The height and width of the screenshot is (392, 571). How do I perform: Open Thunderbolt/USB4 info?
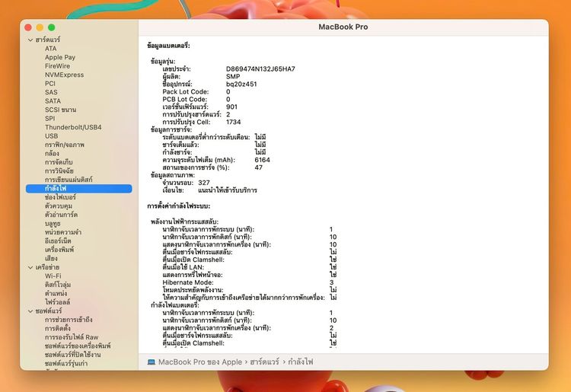[73, 127]
